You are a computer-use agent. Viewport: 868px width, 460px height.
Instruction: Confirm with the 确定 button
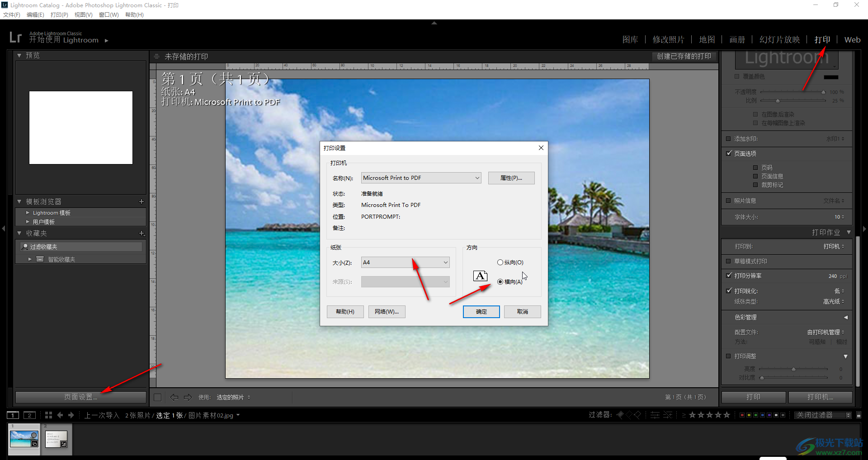click(481, 311)
